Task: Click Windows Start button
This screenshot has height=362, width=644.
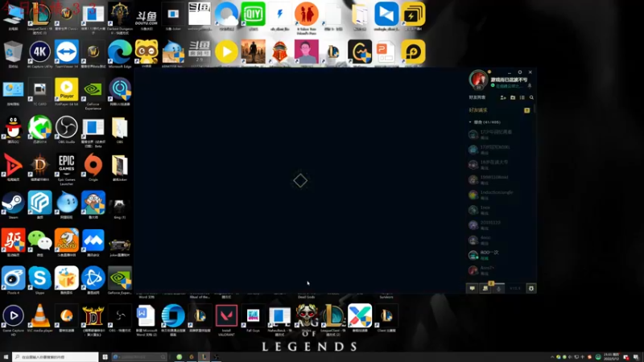Action: (x=6, y=357)
